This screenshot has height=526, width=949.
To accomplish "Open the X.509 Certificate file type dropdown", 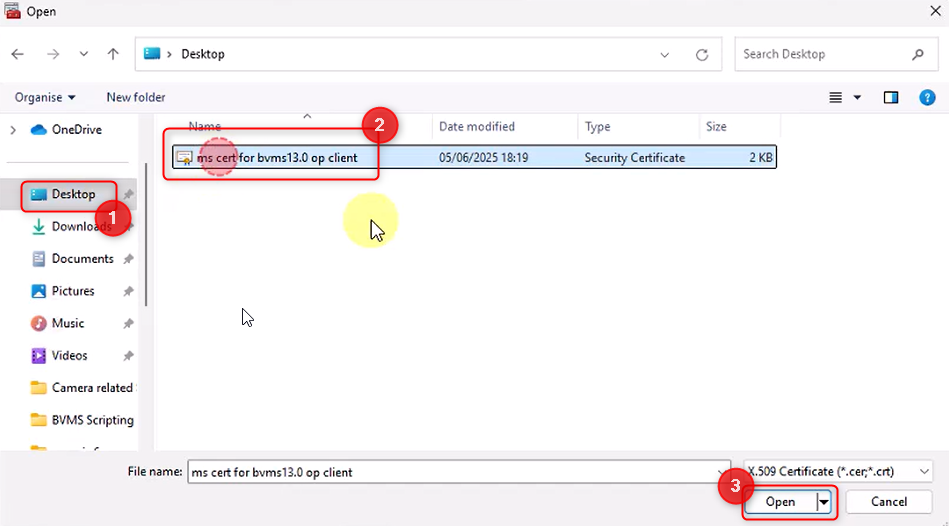I will coord(838,471).
